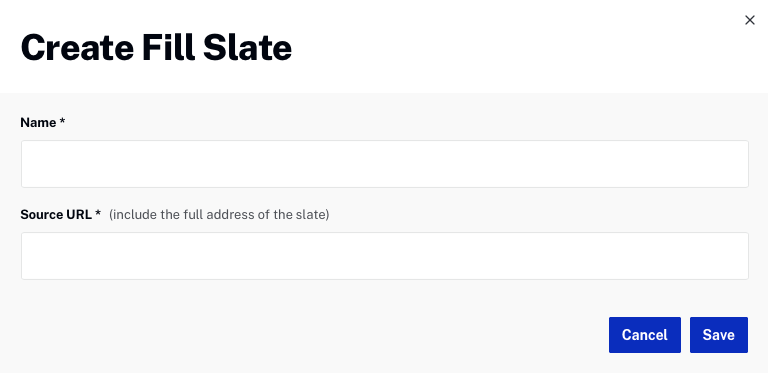Click the Save button

pyautogui.click(x=719, y=335)
